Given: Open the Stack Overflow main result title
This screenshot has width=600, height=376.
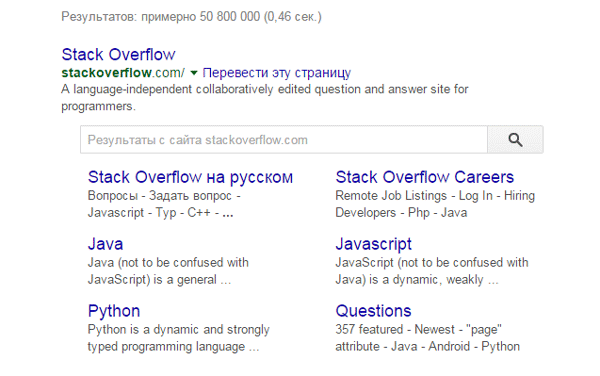Looking at the screenshot, I should click(x=118, y=54).
